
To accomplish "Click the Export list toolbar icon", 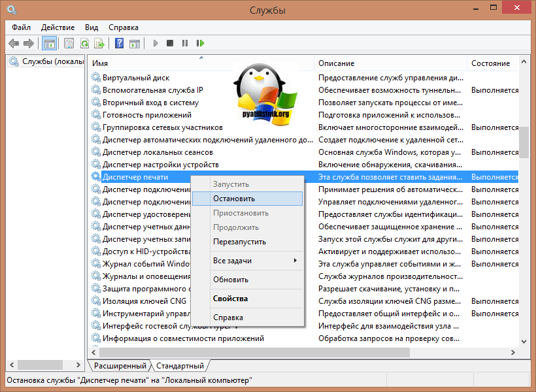I will tap(99, 44).
